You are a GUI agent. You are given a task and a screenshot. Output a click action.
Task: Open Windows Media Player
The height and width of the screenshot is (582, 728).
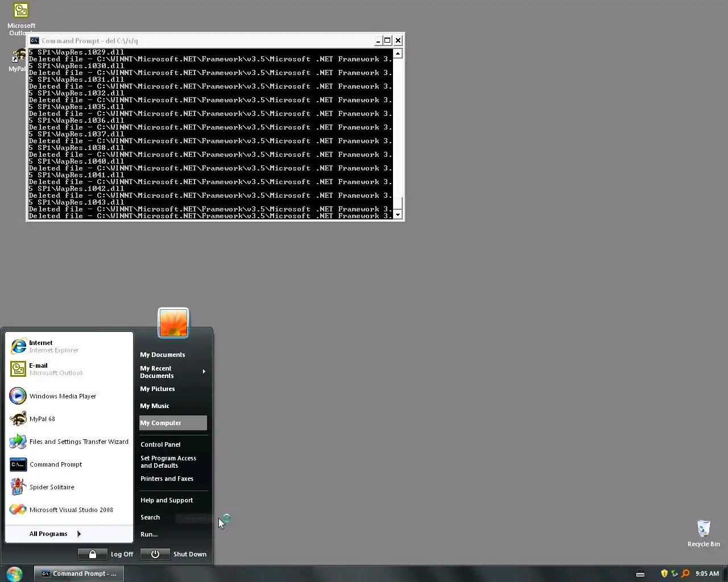pos(69,396)
